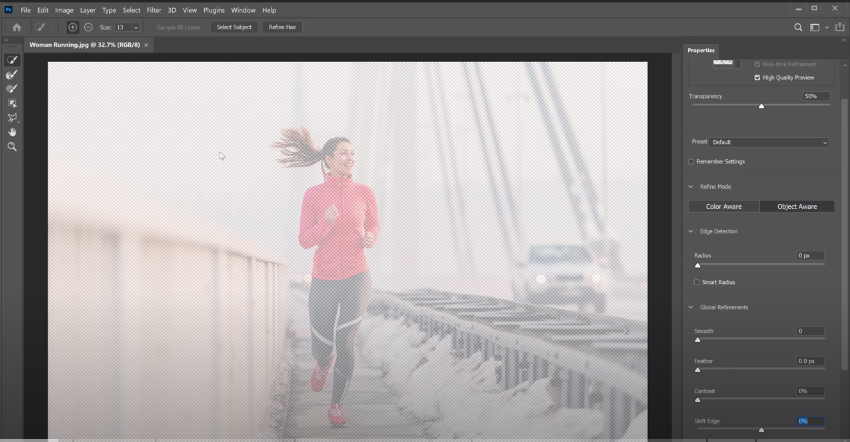Select the Hand tool
850x442 pixels.
pyautogui.click(x=12, y=132)
